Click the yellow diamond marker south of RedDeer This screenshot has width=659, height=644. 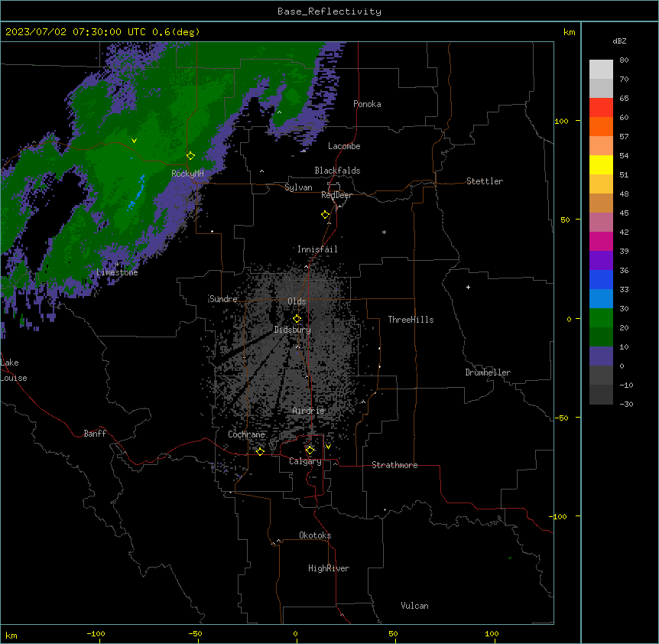coord(325,215)
